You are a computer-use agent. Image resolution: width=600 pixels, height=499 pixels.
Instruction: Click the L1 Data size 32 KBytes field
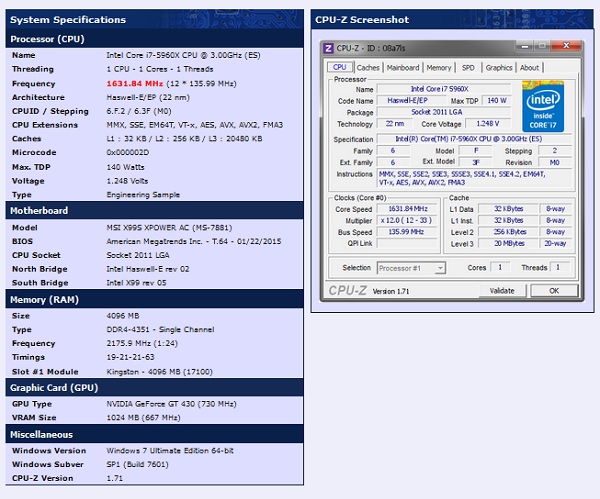508,209
